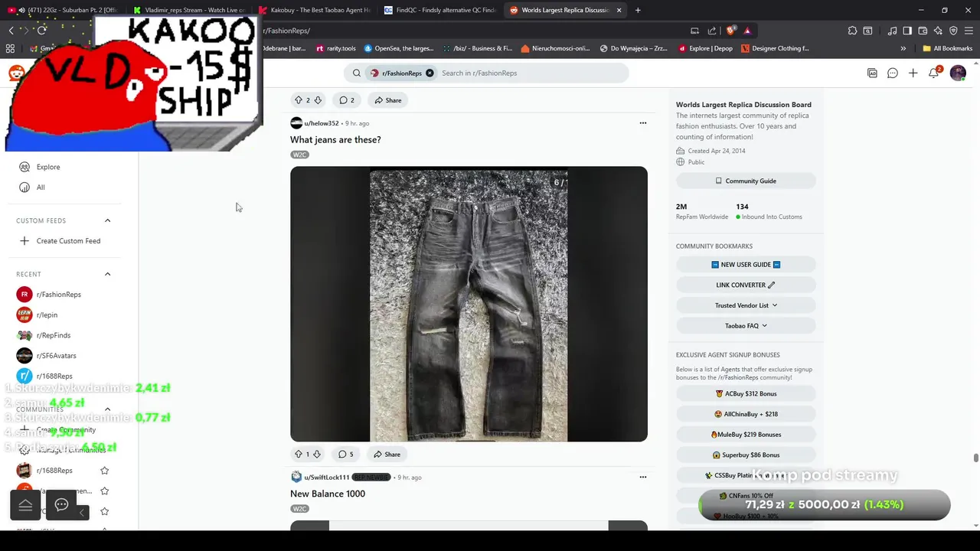Downvote the top post with 2 votes
The image size is (980, 551).
pos(318,100)
